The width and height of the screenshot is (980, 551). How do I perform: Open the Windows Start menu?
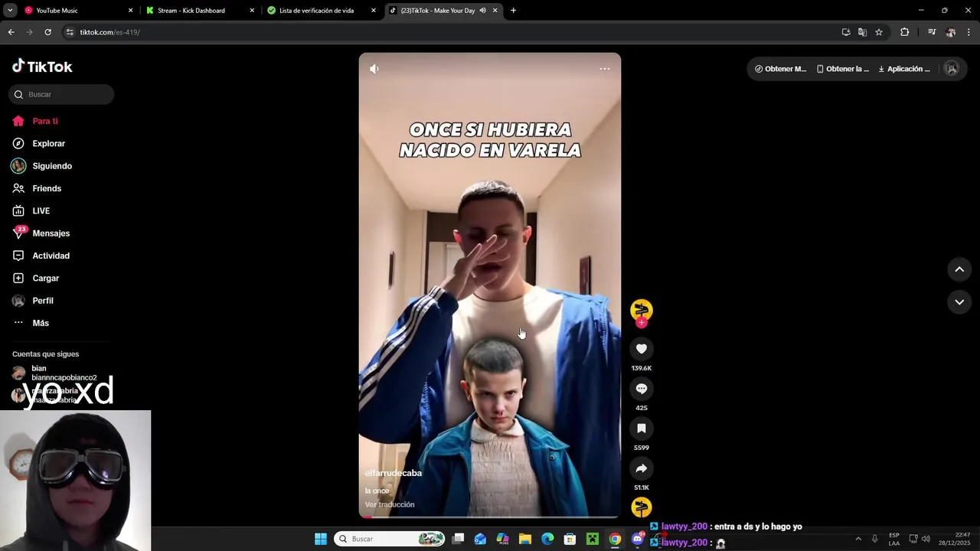pos(321,539)
